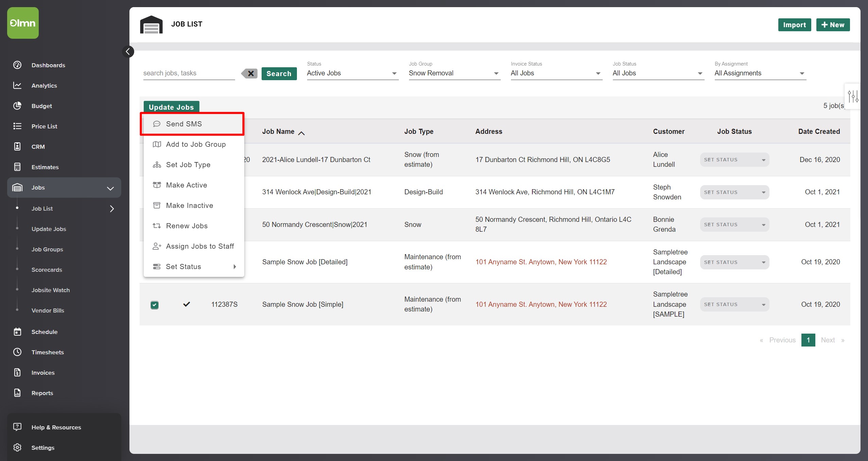Go to page 1
Image resolution: width=868 pixels, height=461 pixels.
point(808,340)
